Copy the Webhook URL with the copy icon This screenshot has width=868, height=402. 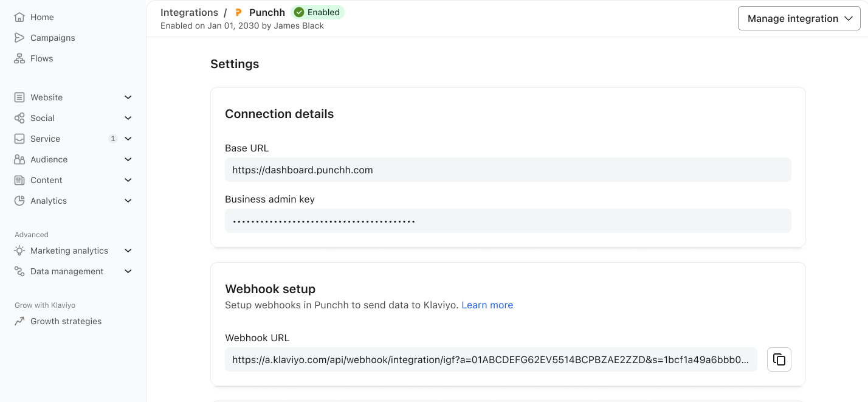click(x=779, y=359)
